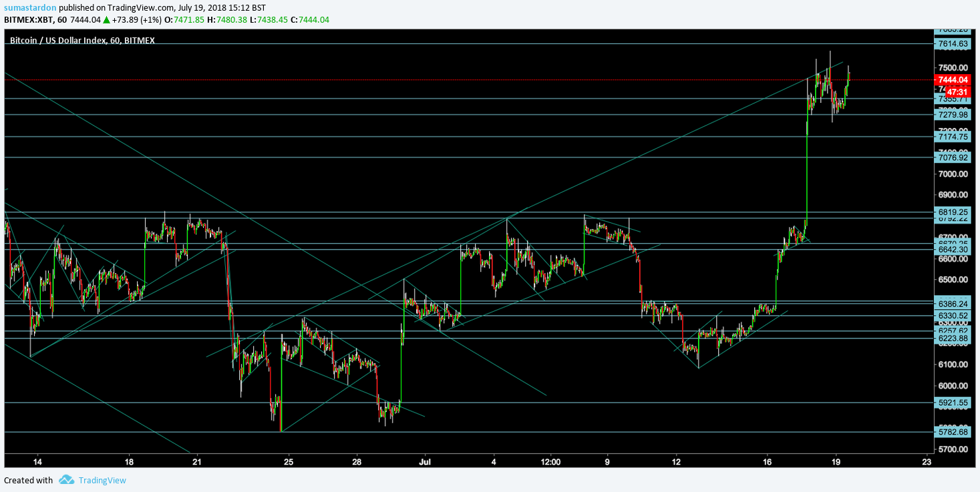Screen dimensions: 980x492
Task: Click the +73.89 (+1%) change value
Action: pyautogui.click(x=136, y=20)
